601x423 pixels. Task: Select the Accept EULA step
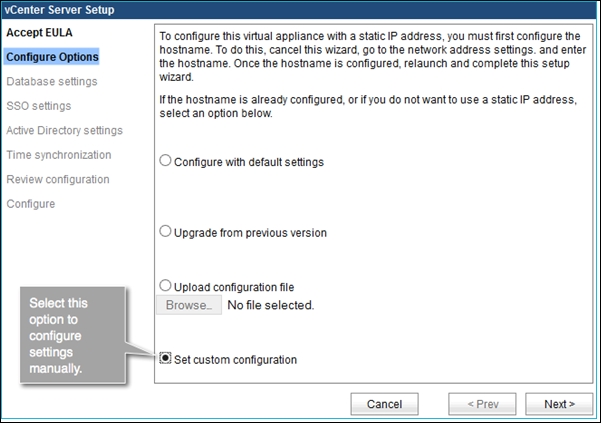click(x=39, y=33)
